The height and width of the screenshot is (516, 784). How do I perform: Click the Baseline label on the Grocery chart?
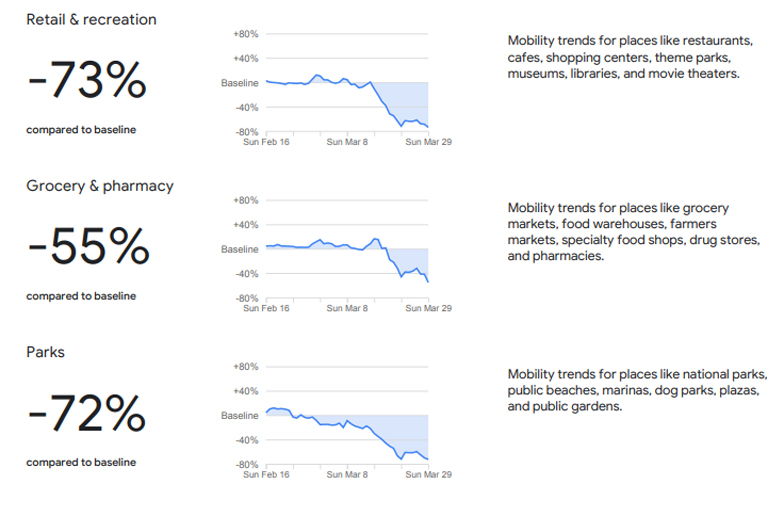[239, 249]
